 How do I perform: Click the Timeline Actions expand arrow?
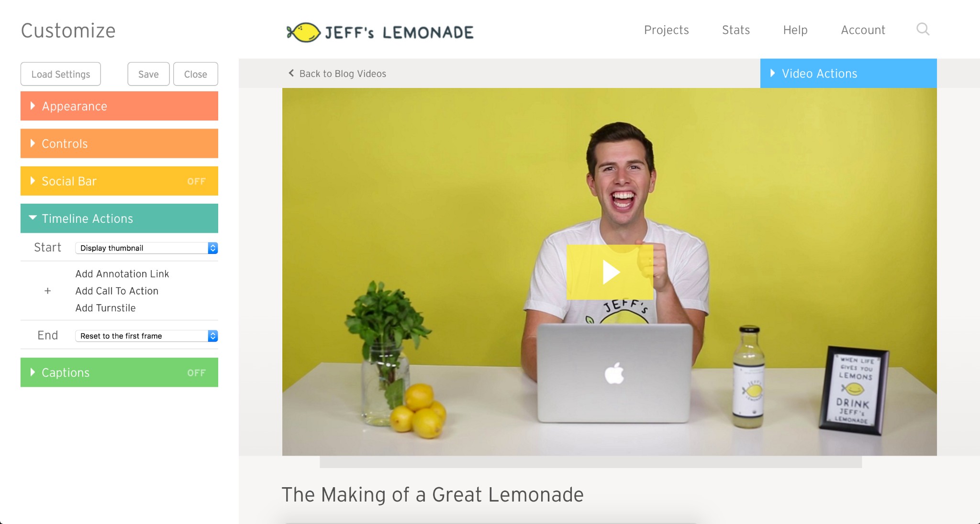[x=33, y=218]
